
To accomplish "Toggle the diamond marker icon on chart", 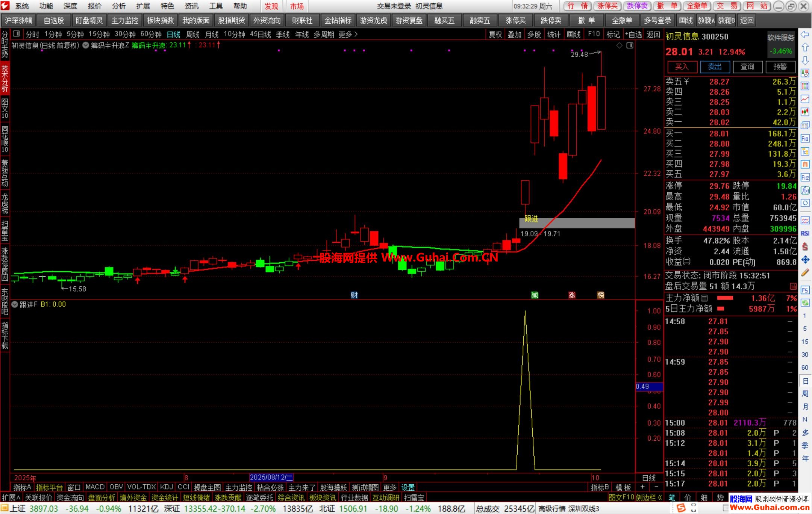I will click(x=619, y=45).
